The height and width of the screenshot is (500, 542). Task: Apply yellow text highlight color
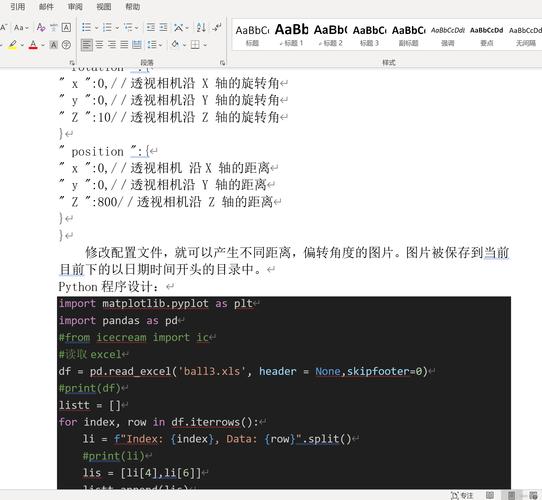pyautogui.click(x=13, y=45)
